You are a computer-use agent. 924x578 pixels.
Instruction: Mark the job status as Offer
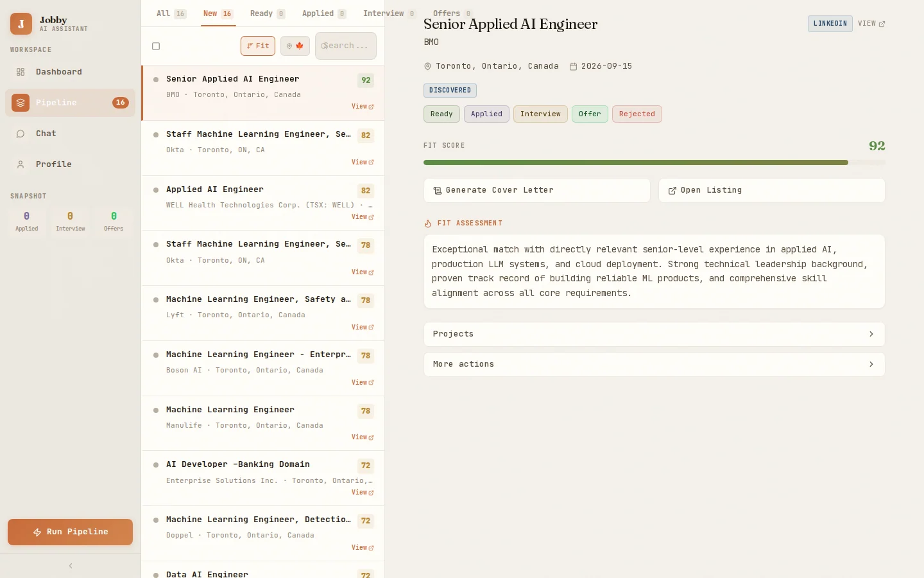(x=590, y=114)
